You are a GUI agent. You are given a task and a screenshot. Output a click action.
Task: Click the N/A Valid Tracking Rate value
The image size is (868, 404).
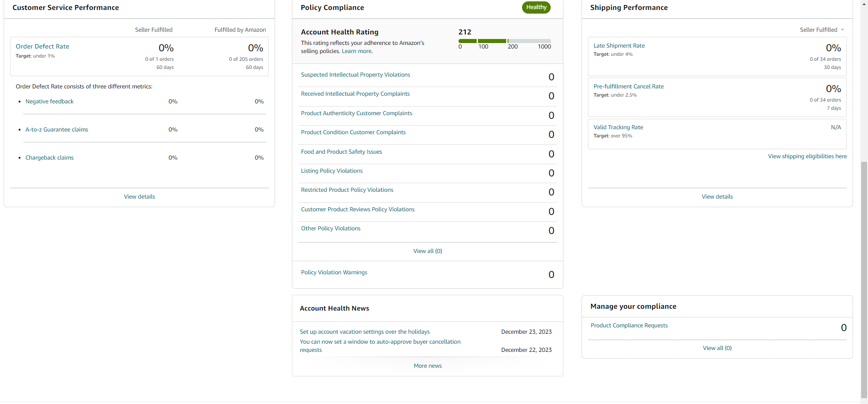coord(836,127)
